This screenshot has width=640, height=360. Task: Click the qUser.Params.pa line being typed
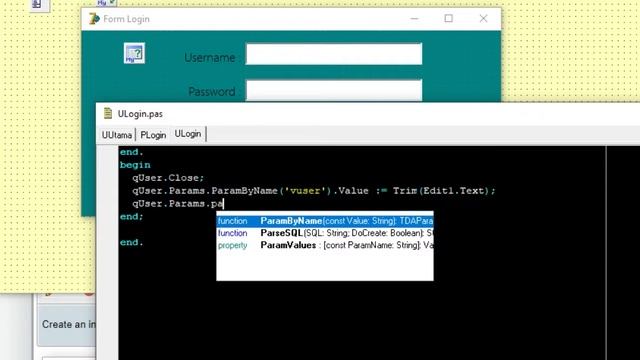click(178, 204)
